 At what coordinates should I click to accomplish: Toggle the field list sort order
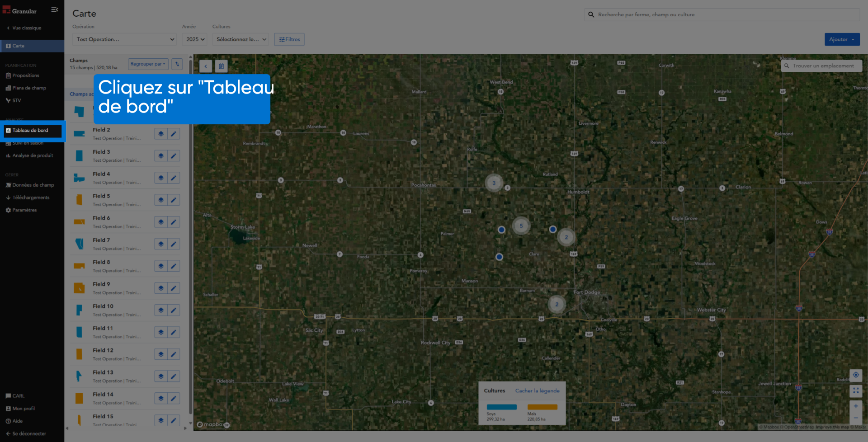[x=177, y=64]
